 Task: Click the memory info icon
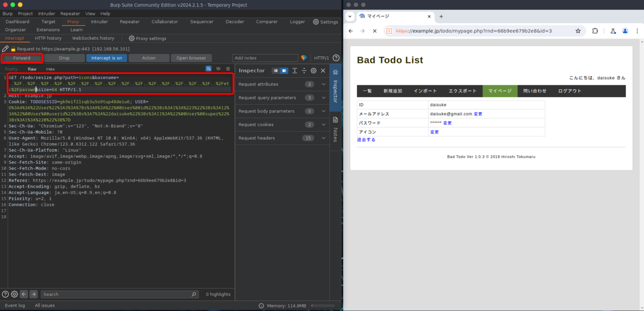pos(262,305)
